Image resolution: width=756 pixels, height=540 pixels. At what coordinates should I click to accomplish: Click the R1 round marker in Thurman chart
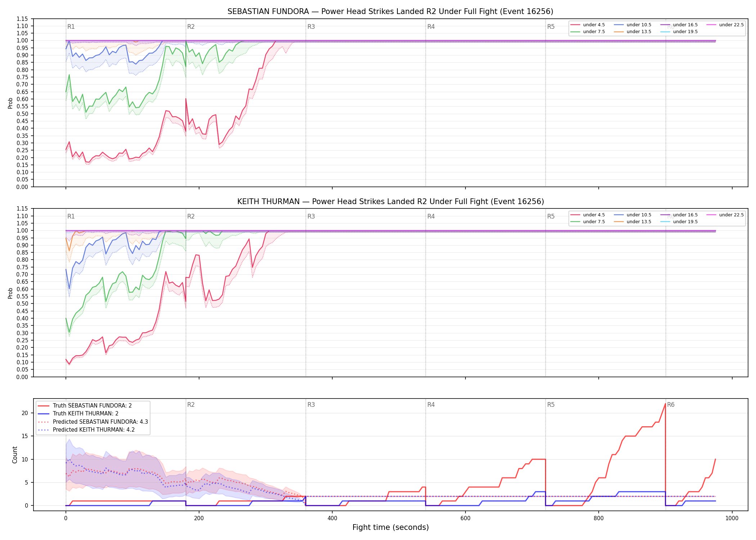tap(71, 216)
